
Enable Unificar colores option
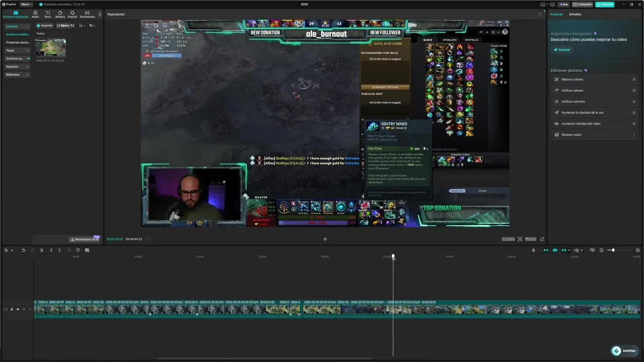coord(634,90)
